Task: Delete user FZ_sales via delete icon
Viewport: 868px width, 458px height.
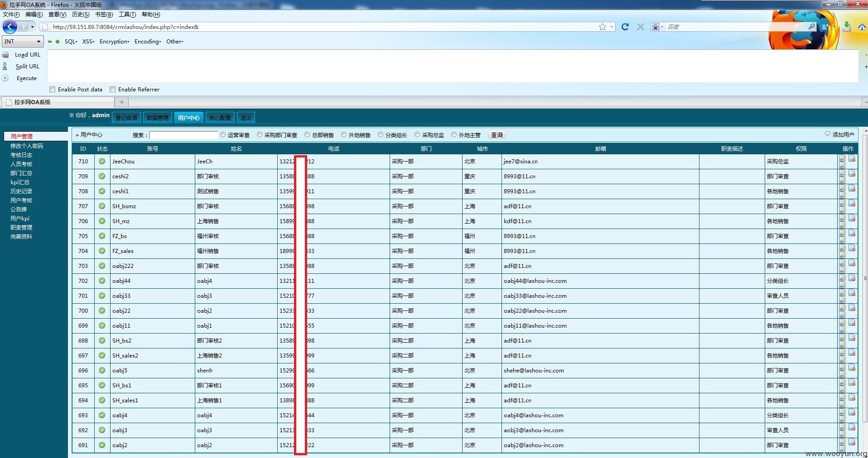Action: point(852,248)
